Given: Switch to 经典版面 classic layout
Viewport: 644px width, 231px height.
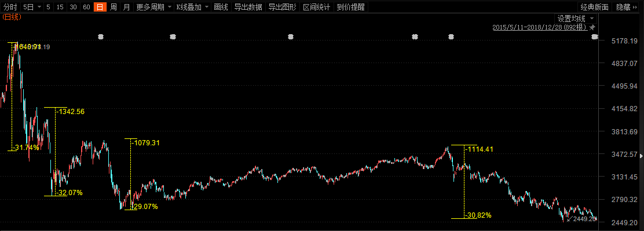Looking at the screenshot, I should (594, 7).
